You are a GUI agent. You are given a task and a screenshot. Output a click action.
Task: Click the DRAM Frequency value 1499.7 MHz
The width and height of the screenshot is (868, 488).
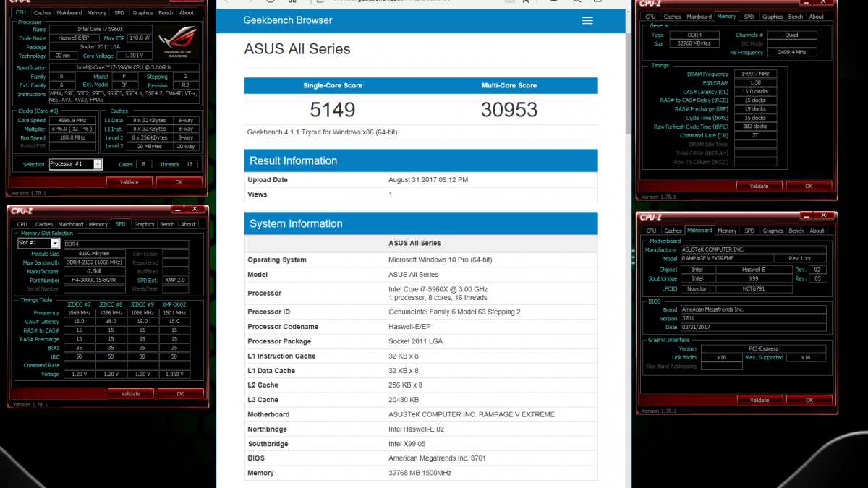click(x=755, y=74)
